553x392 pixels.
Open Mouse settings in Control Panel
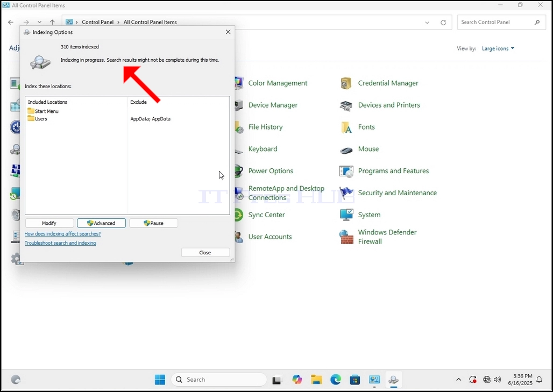coord(368,149)
